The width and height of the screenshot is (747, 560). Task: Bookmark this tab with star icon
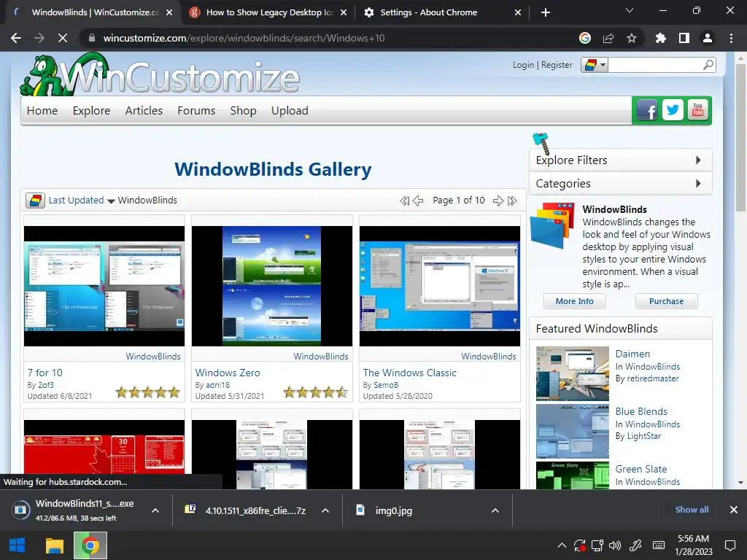click(x=632, y=38)
